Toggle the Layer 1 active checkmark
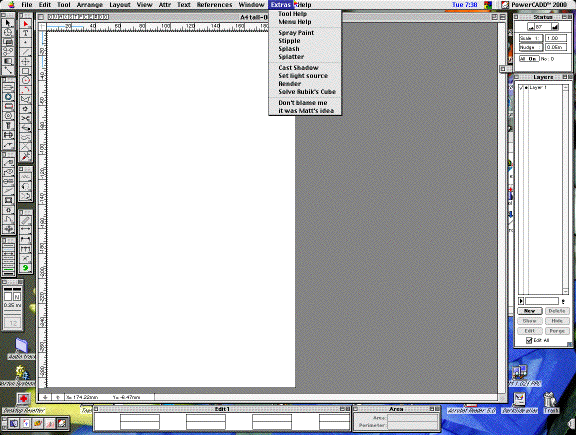The image size is (576, 435). tap(521, 88)
